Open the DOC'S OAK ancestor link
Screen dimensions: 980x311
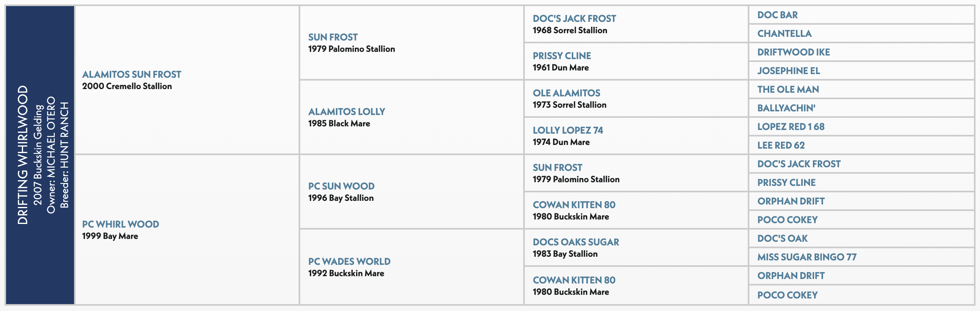782,239
